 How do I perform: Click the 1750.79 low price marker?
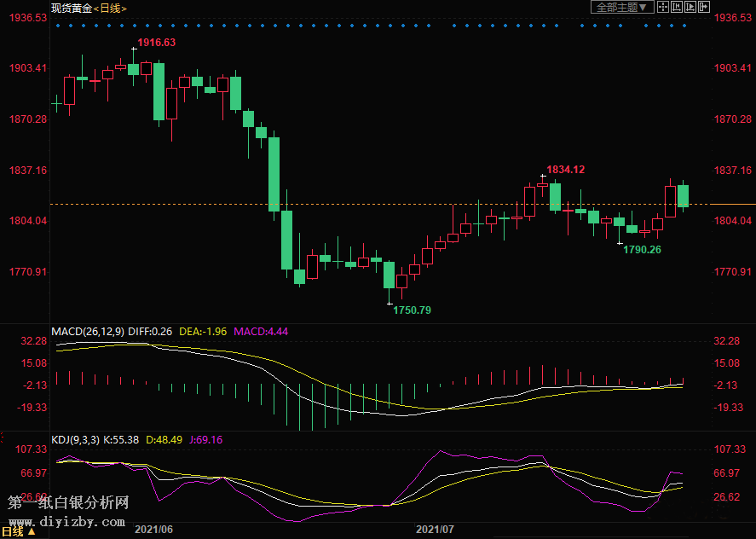tap(412, 310)
